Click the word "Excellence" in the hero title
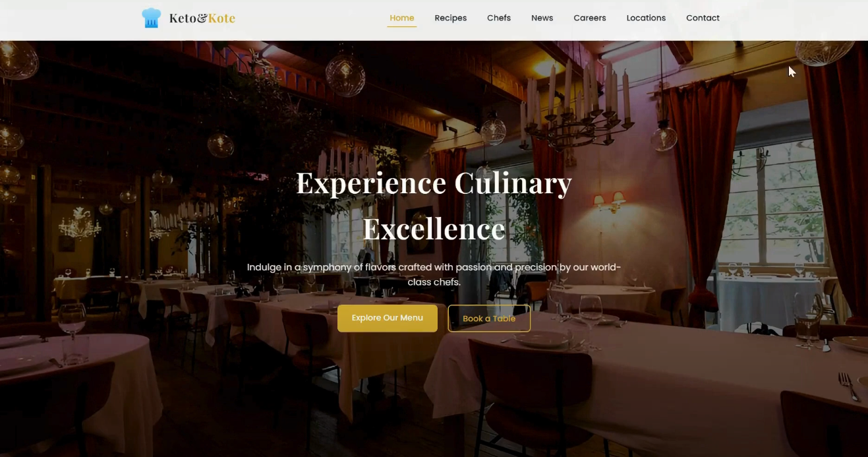This screenshot has width=868, height=457. pos(434,229)
